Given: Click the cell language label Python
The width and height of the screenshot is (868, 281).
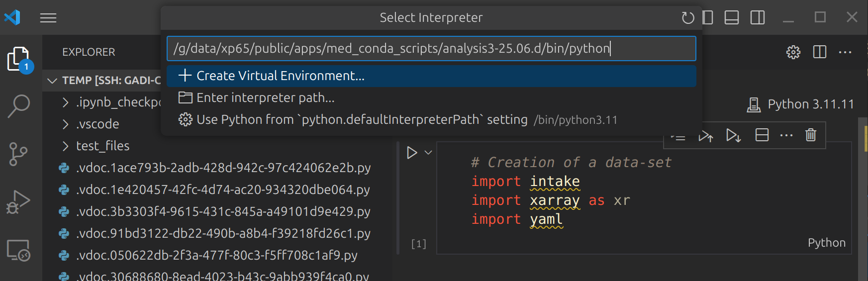Looking at the screenshot, I should [x=826, y=243].
